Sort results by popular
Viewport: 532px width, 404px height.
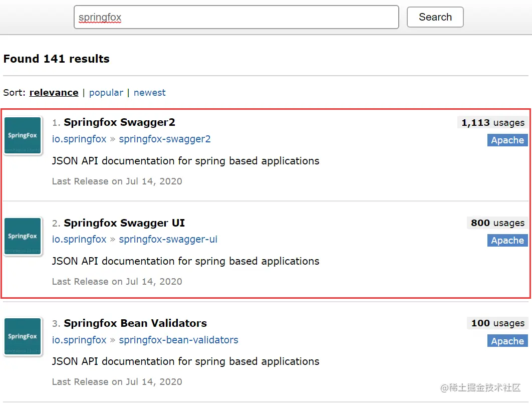(x=106, y=93)
